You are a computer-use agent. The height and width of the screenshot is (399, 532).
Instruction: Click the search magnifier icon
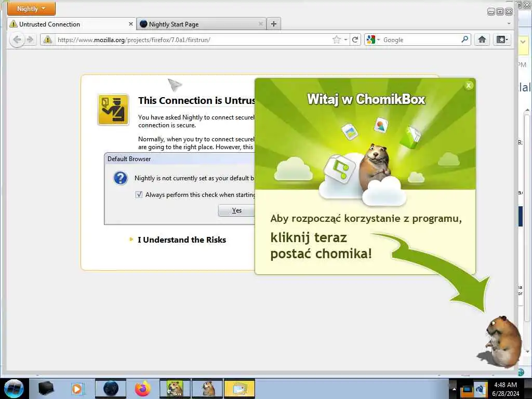465,39
